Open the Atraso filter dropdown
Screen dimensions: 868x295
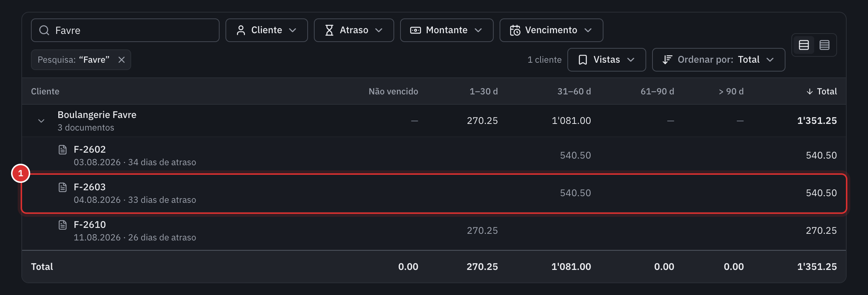354,30
